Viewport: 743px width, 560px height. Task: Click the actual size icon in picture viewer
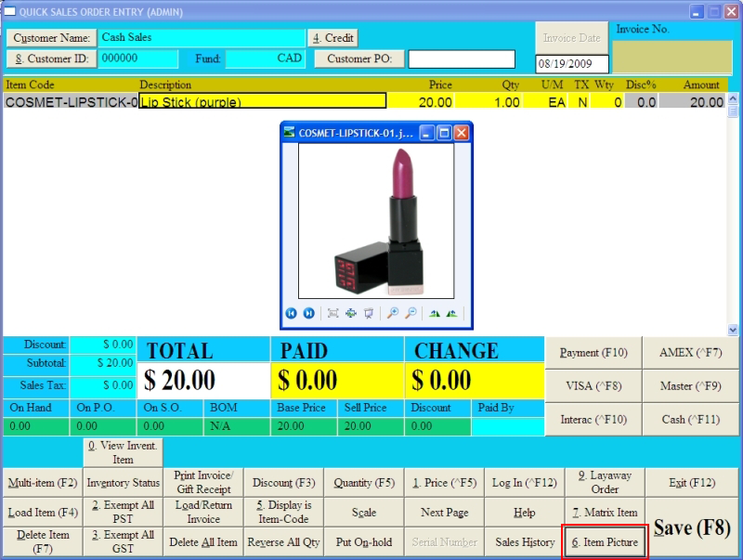tap(351, 313)
